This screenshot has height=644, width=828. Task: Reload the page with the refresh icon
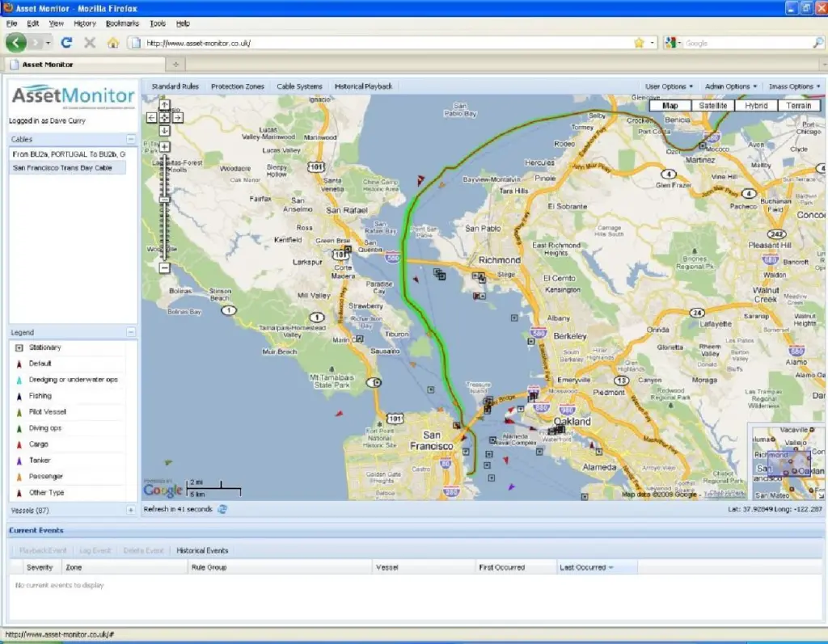coord(66,42)
